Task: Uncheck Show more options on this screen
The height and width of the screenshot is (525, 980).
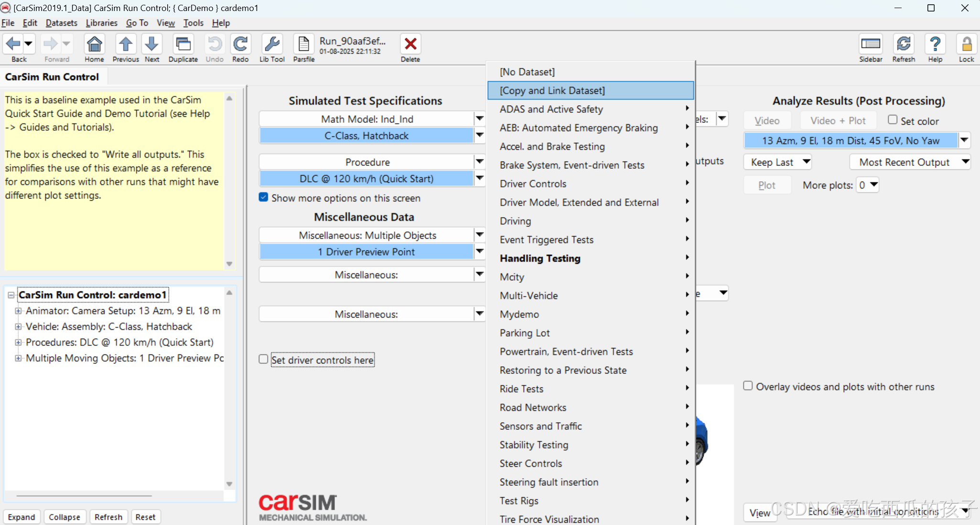Action: 263,197
